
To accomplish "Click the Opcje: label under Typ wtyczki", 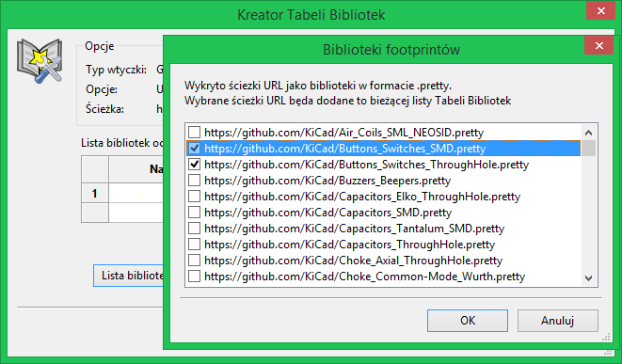I will pos(102,89).
